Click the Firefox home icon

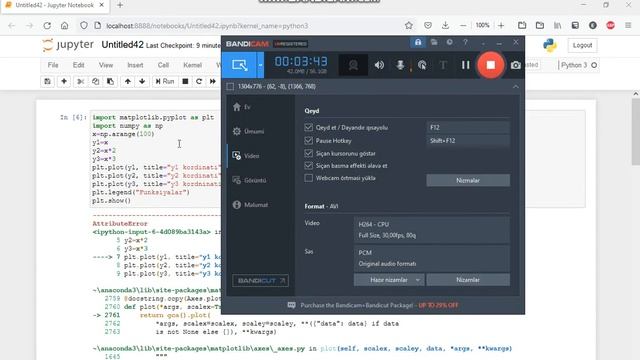[64, 25]
